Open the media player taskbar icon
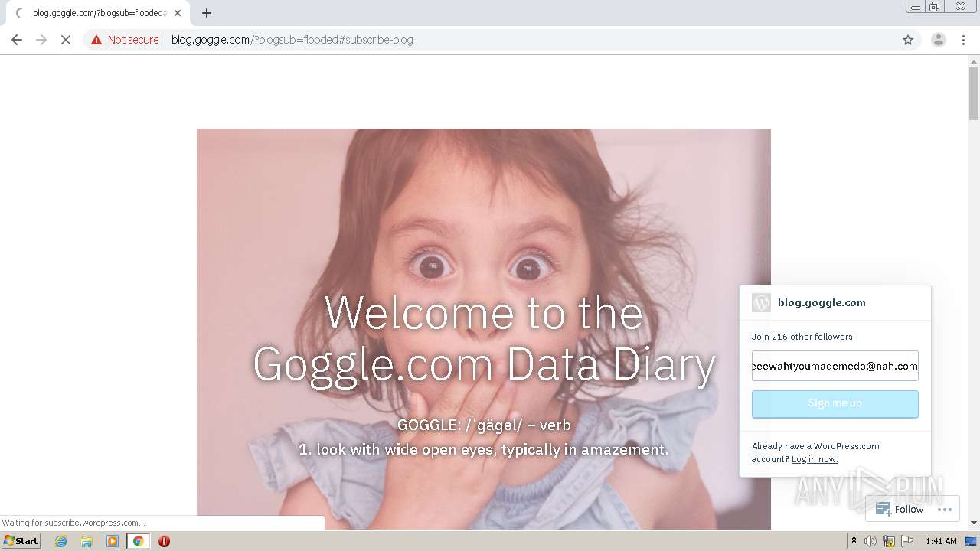This screenshot has height=551, width=980. pyautogui.click(x=113, y=541)
